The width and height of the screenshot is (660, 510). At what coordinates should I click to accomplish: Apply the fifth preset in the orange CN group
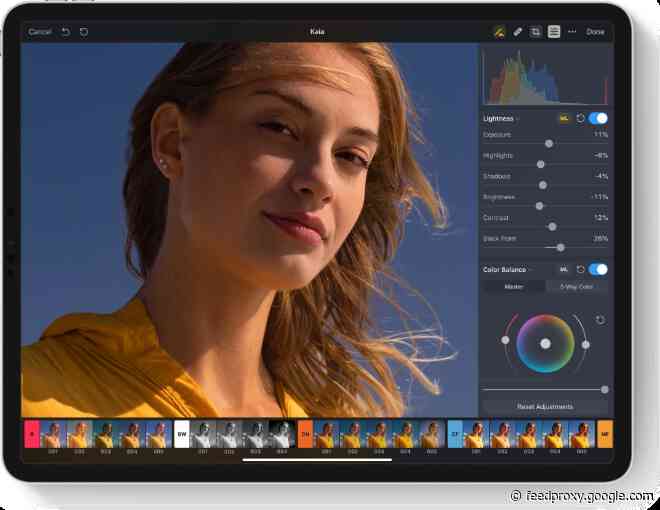click(432, 434)
